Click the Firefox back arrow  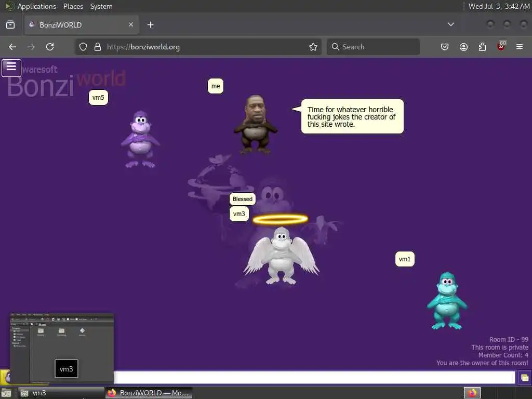pos(12,47)
